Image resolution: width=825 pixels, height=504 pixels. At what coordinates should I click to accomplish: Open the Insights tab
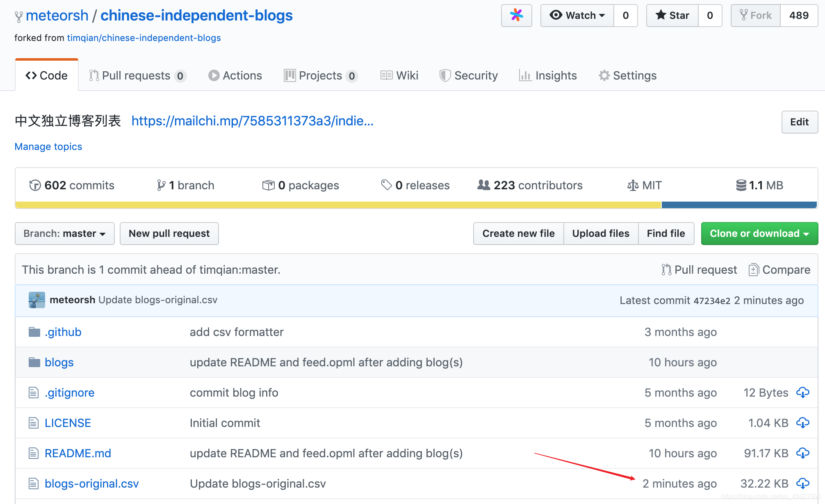548,75
